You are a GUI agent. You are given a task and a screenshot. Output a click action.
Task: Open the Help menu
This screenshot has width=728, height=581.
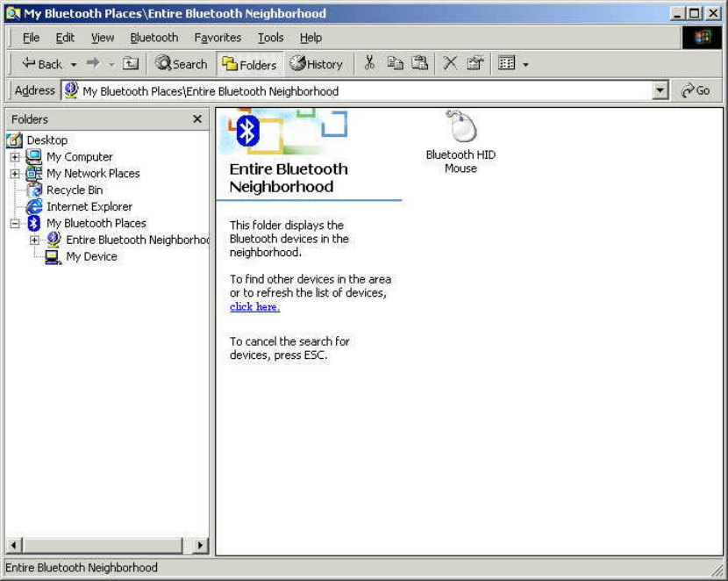310,38
